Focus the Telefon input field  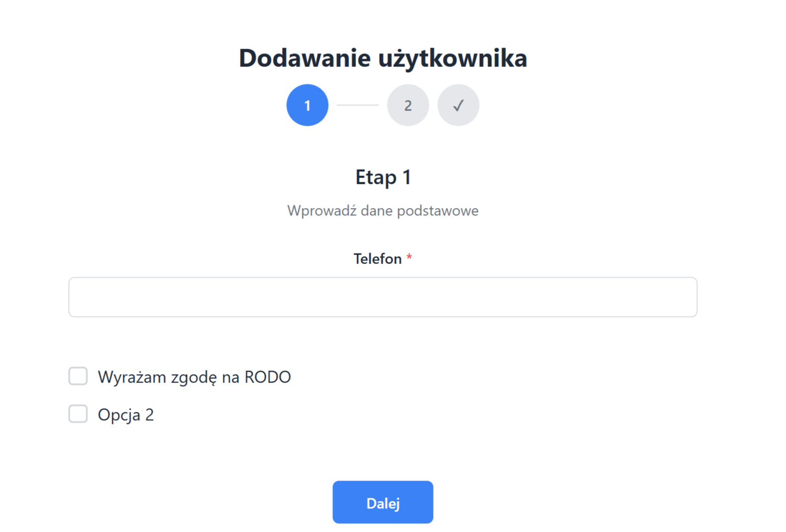tap(383, 297)
